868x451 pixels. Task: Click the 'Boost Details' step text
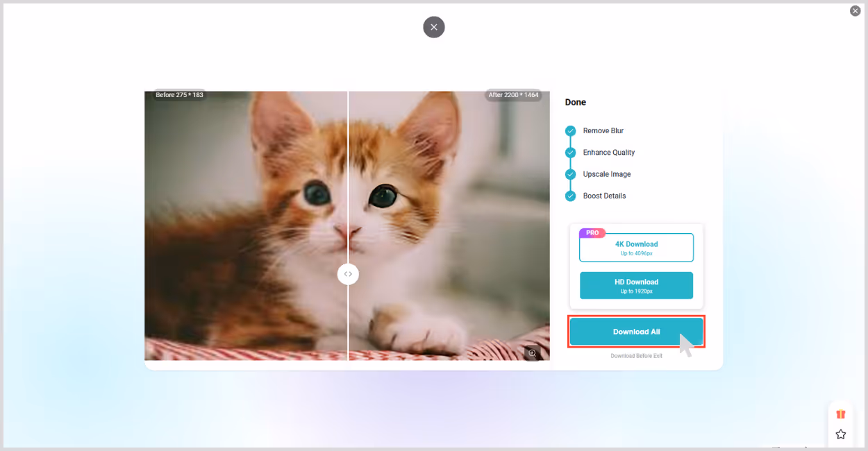pos(604,196)
